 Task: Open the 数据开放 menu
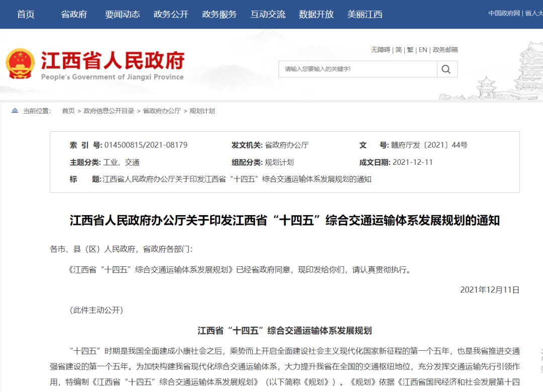pyautogui.click(x=316, y=14)
